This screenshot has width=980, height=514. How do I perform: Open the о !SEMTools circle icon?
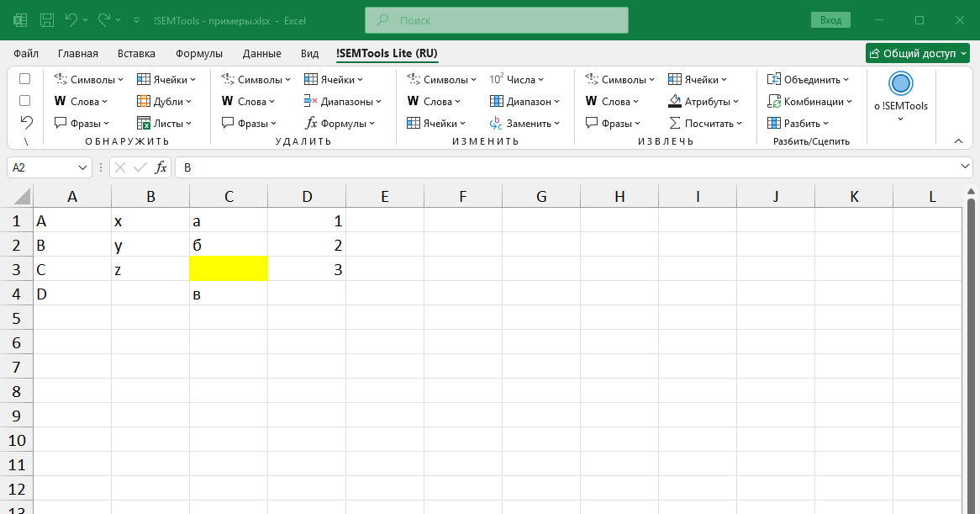900,84
